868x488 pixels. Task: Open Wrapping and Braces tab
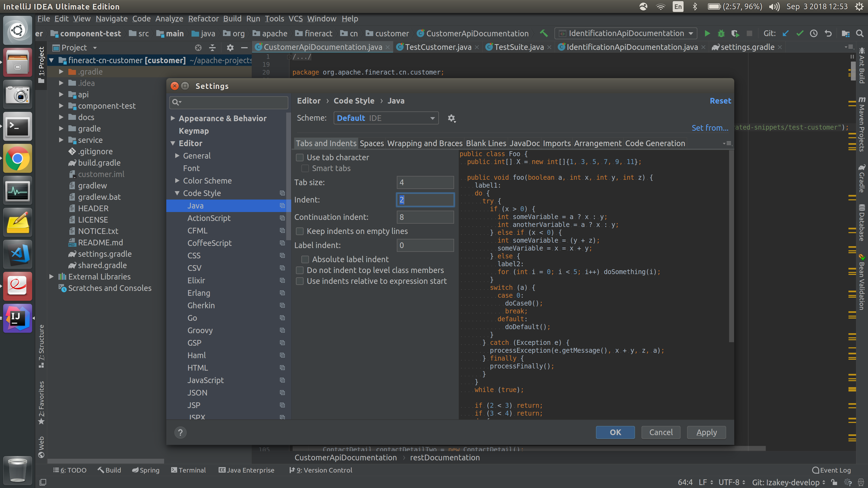click(x=425, y=143)
